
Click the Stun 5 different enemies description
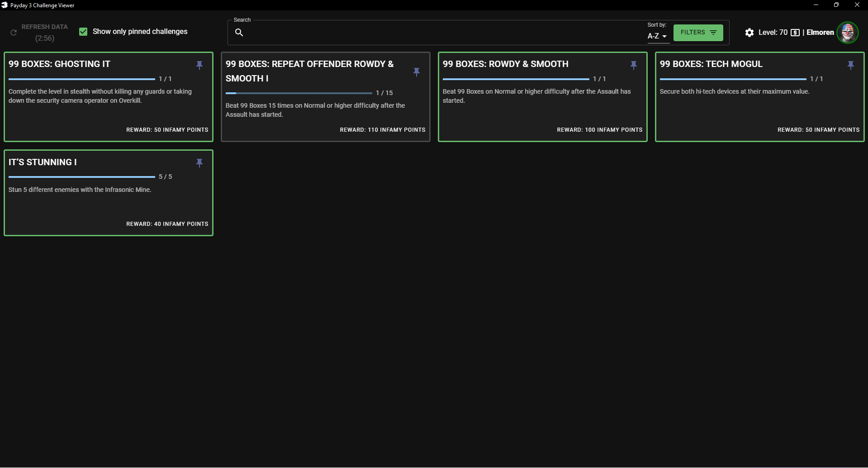coord(80,190)
